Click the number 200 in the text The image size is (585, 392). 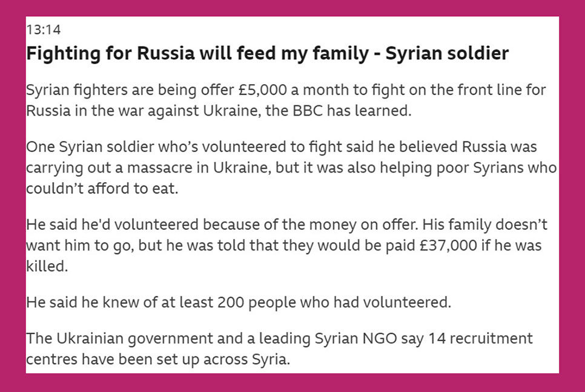point(231,302)
